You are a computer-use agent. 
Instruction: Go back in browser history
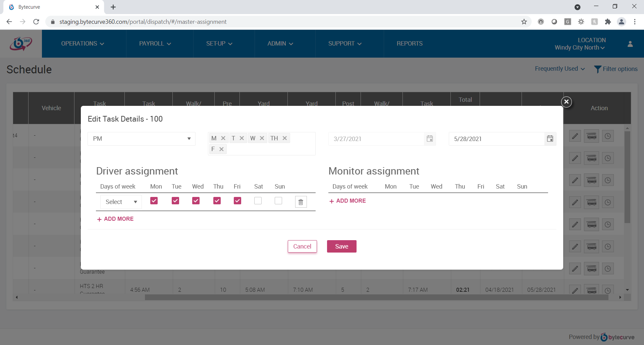point(9,22)
